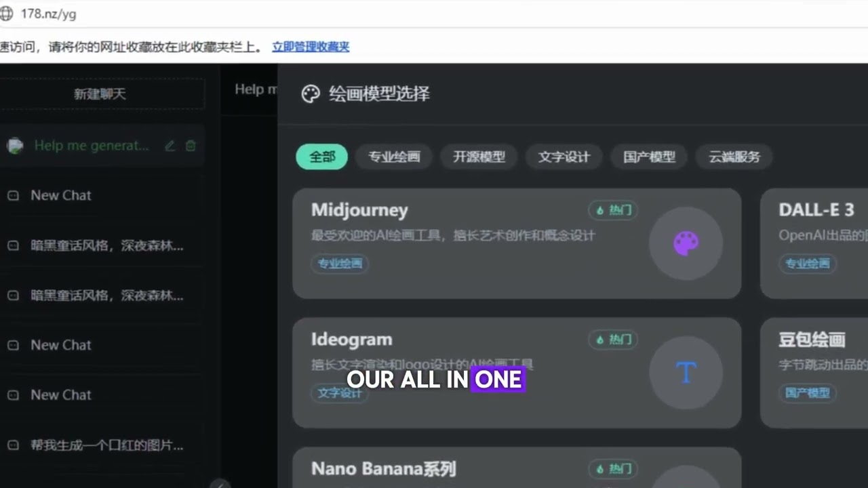The width and height of the screenshot is (868, 488).
Task: Click the palette icon beside 绘画模型选择 title
Action: tap(311, 94)
